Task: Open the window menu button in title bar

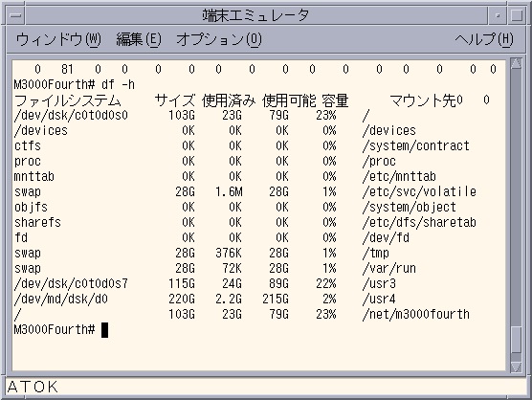Action: pos(15,15)
